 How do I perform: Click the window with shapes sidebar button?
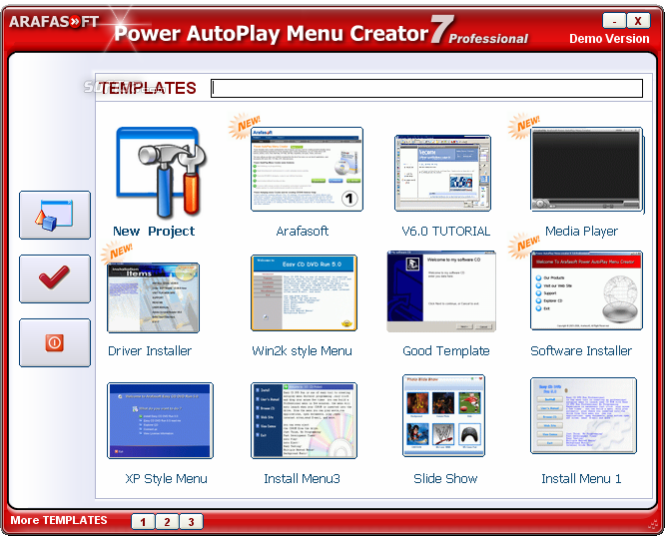(55, 215)
